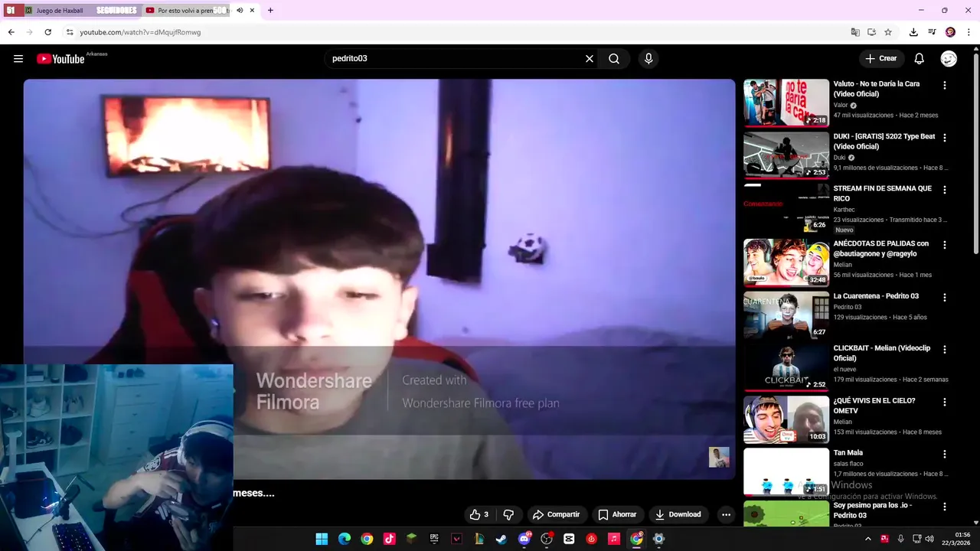Screen dimensions: 980x551
Task: Go back to the previous page
Action: [11, 32]
